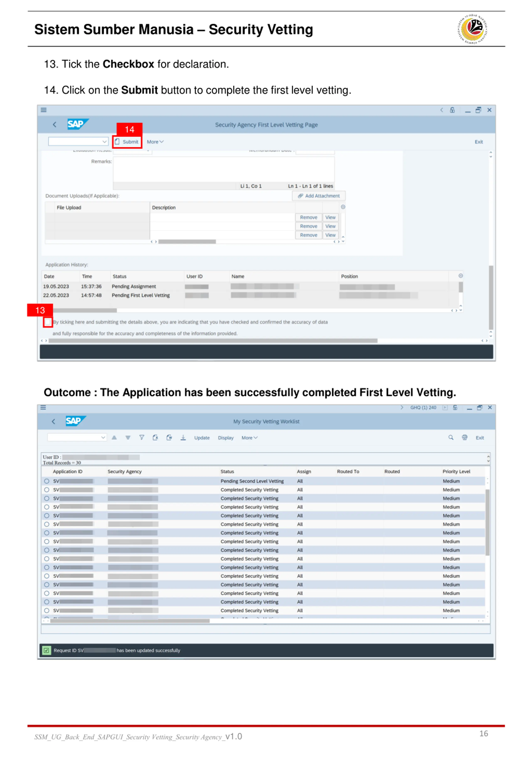
Task: Sort worklist in ascending order
Action: (x=114, y=438)
